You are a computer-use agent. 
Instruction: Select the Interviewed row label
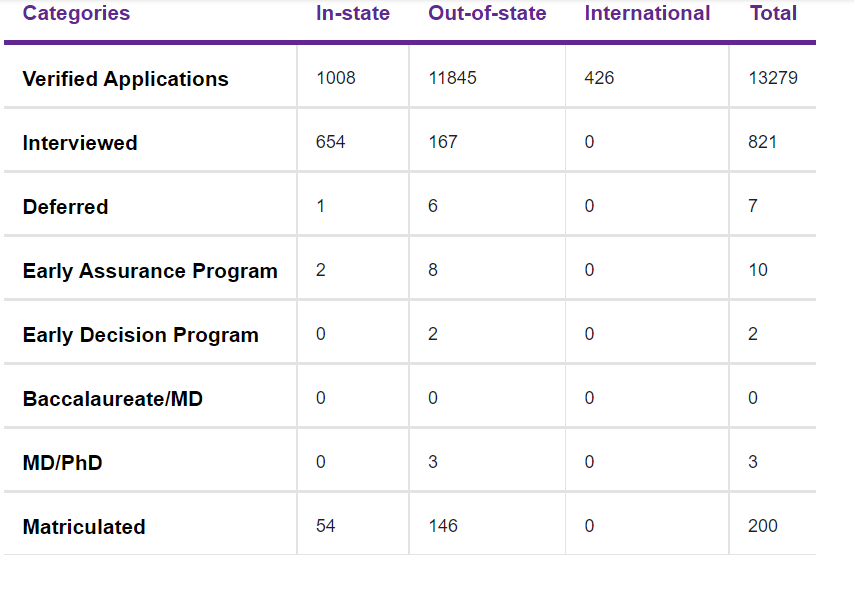click(x=80, y=143)
